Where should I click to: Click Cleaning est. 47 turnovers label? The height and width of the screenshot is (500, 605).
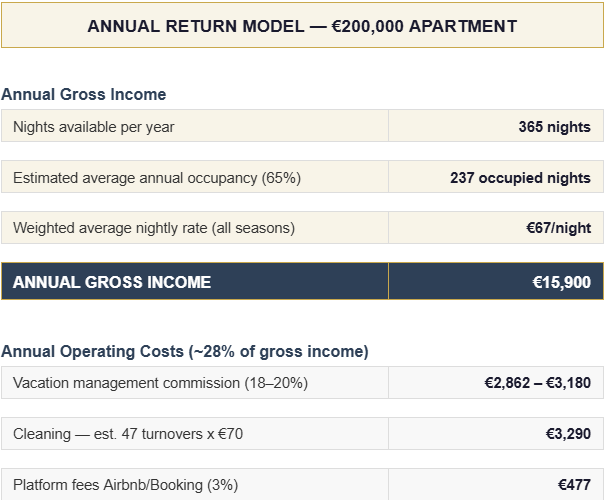coord(128,434)
